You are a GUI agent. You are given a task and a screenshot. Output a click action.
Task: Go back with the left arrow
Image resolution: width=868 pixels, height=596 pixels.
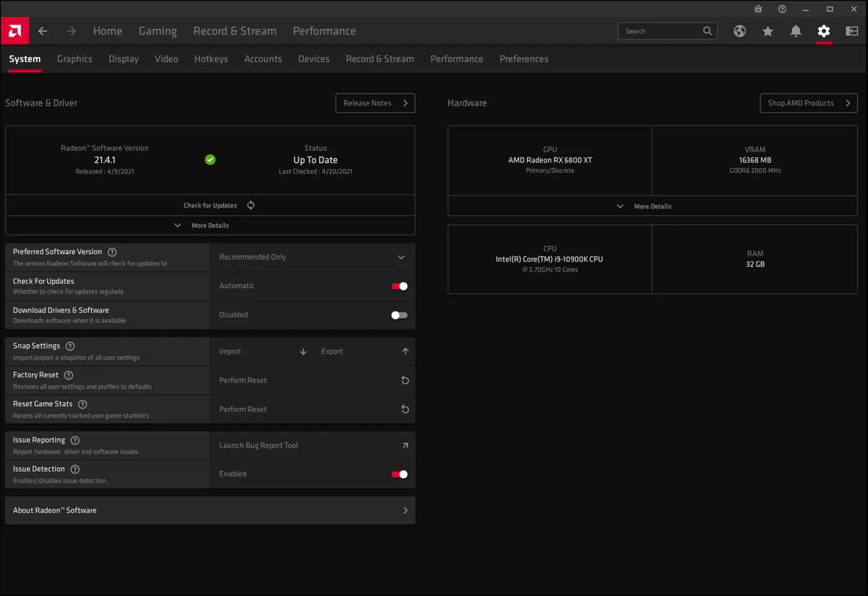click(43, 31)
